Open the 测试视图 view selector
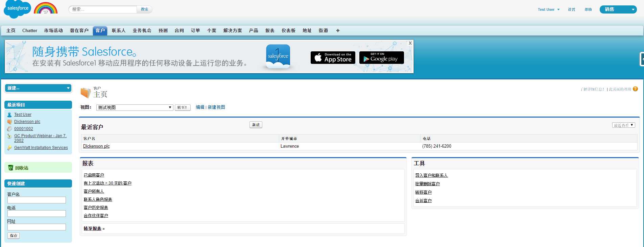Image resolution: width=644 pixels, height=247 pixels. 135,107
